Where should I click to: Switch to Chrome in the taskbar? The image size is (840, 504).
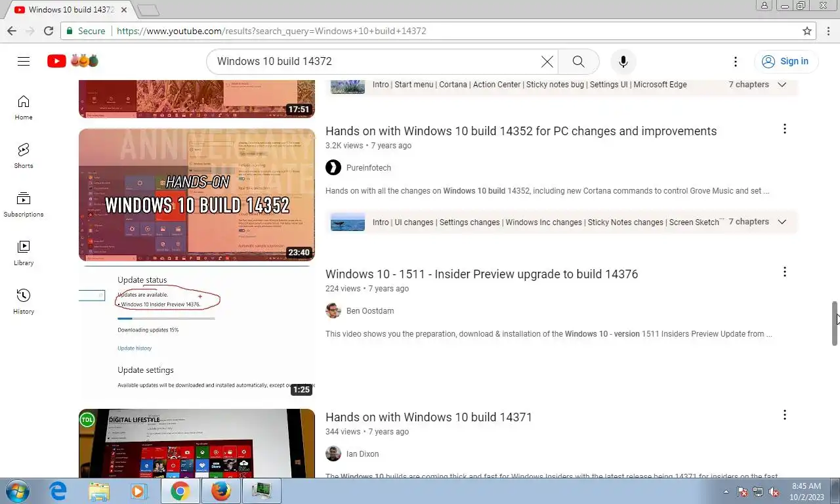point(180,491)
